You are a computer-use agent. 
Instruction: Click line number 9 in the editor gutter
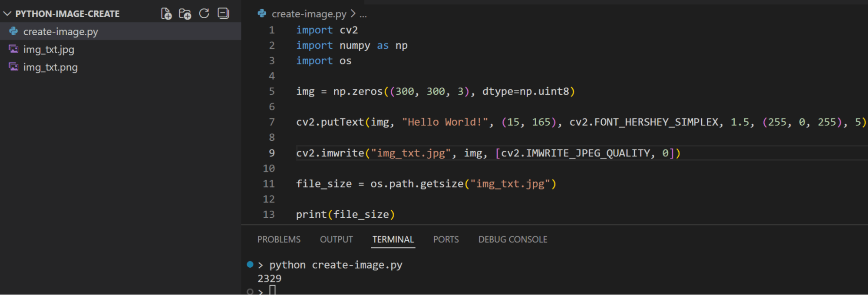272,153
